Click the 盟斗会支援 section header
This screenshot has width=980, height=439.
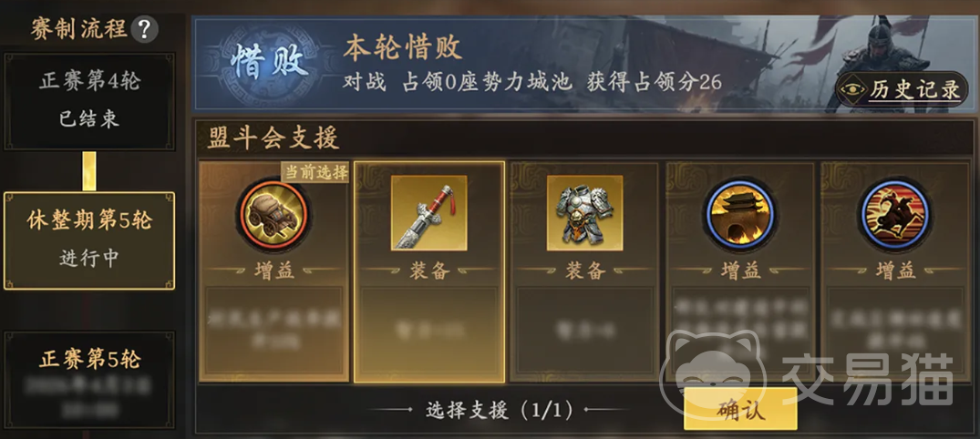pyautogui.click(x=273, y=138)
